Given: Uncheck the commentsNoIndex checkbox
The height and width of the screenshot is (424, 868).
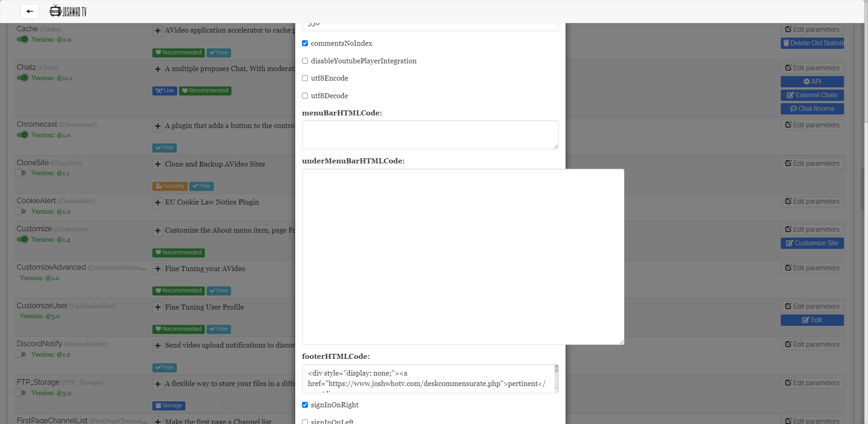Looking at the screenshot, I should click(x=305, y=43).
